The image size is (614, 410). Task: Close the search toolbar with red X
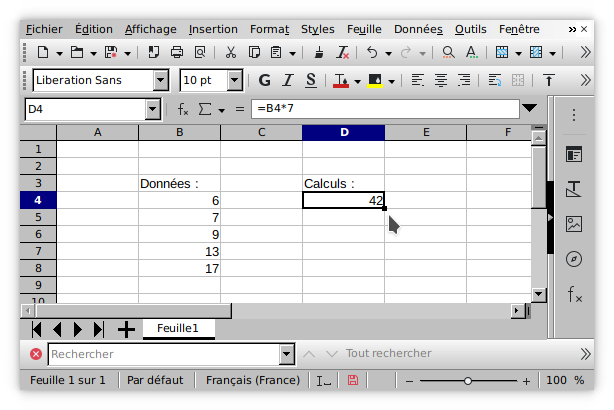pyautogui.click(x=36, y=354)
